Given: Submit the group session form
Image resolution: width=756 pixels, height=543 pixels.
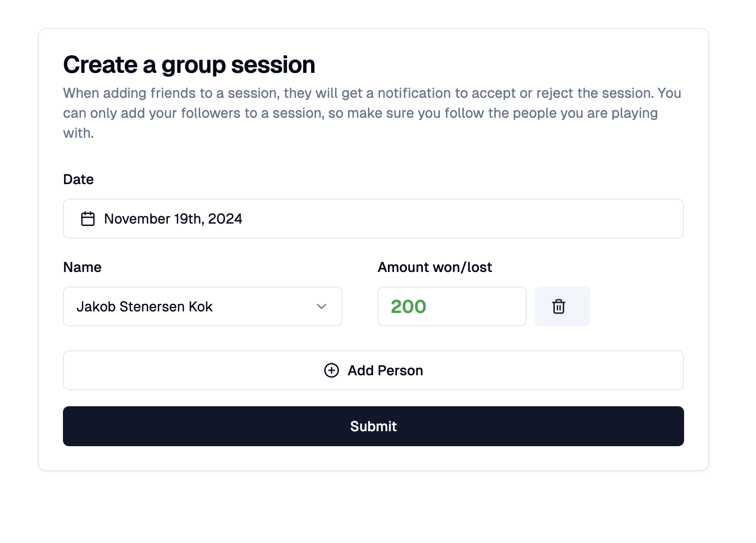Looking at the screenshot, I should [374, 426].
